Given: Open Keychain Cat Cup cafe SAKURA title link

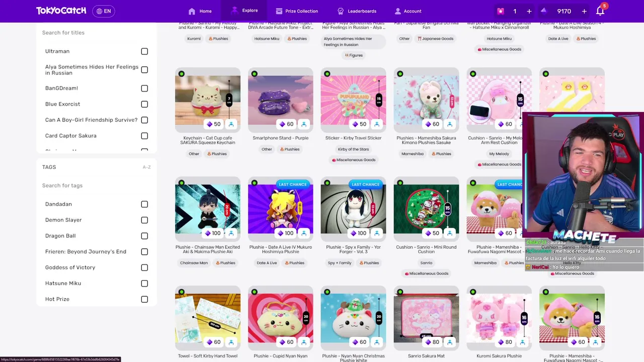Looking at the screenshot, I should tap(208, 140).
